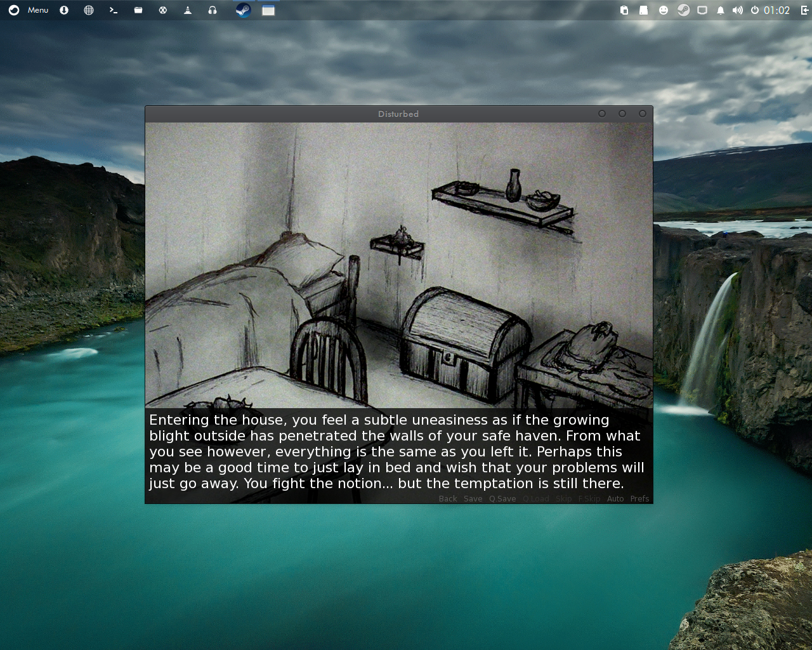Click the story text box to advance
This screenshot has height=650, width=812.
point(398,451)
